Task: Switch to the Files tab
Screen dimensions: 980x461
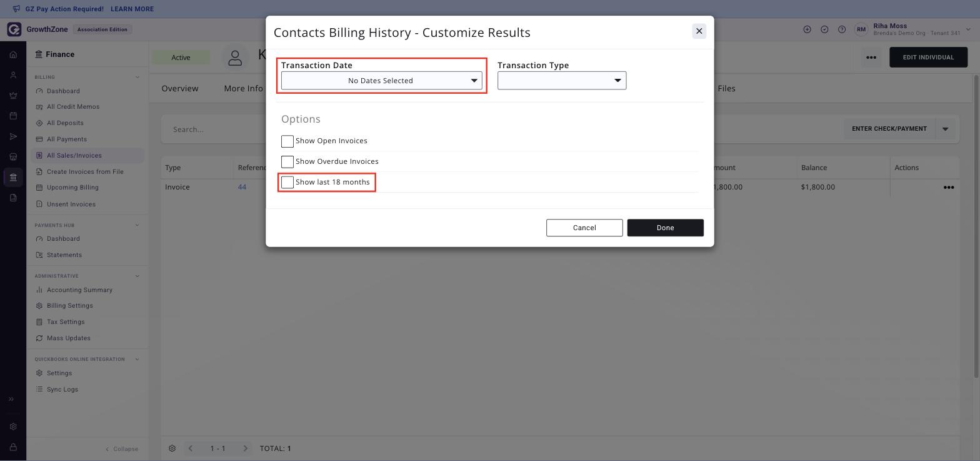Action: [726, 89]
